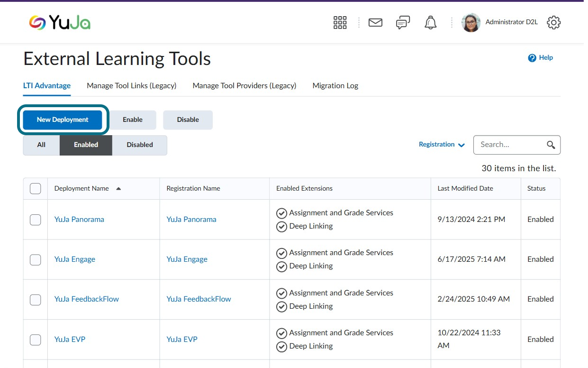Open the message alerts envelope icon

point(375,22)
